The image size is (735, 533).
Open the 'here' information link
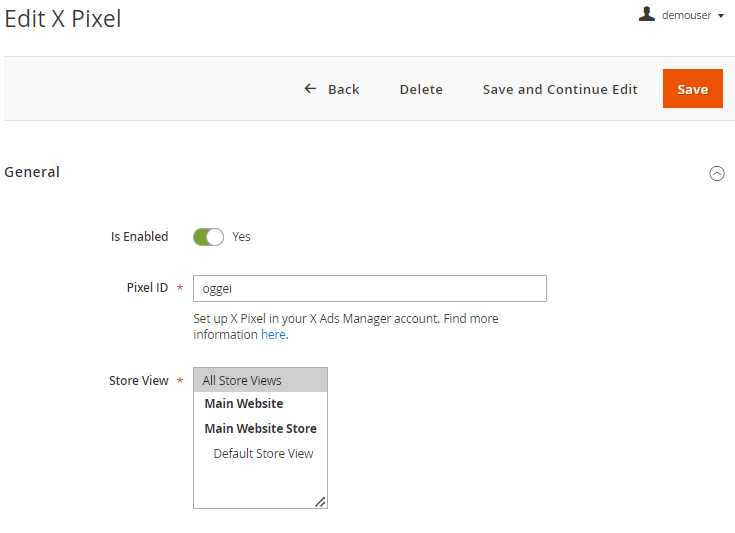(273, 335)
